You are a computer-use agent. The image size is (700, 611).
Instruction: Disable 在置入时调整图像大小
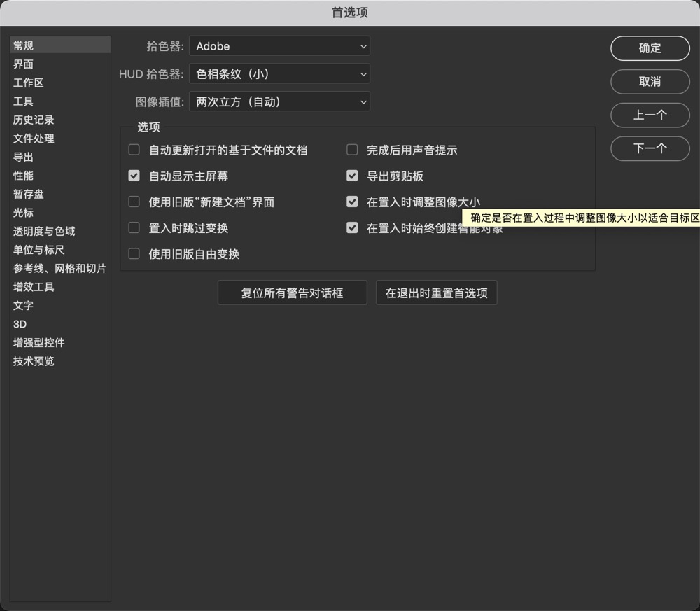[352, 202]
